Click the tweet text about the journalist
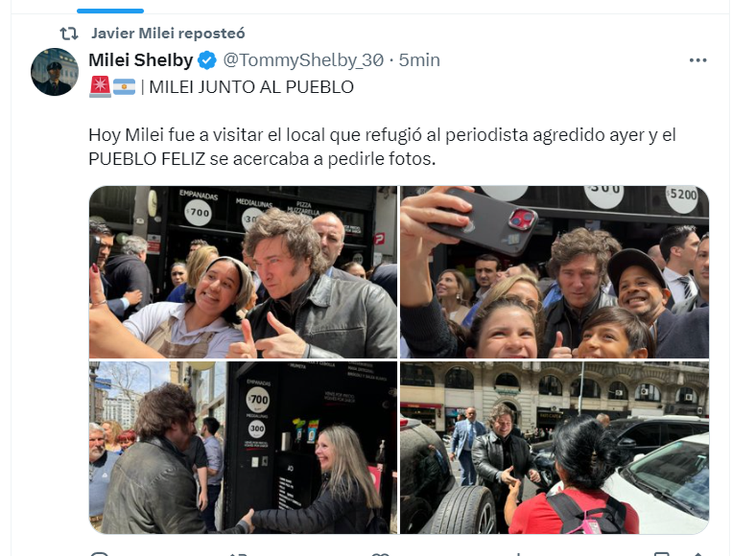756x556 pixels. pyautogui.click(x=382, y=147)
